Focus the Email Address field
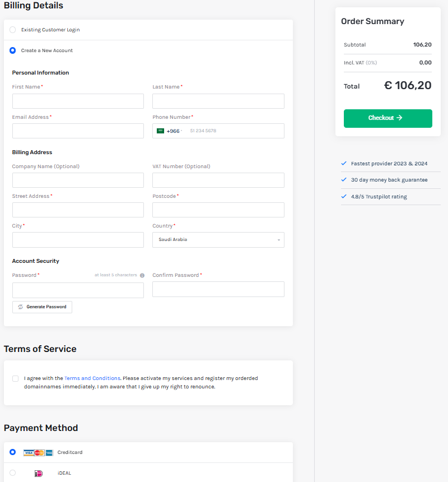The width and height of the screenshot is (448, 482). click(78, 131)
